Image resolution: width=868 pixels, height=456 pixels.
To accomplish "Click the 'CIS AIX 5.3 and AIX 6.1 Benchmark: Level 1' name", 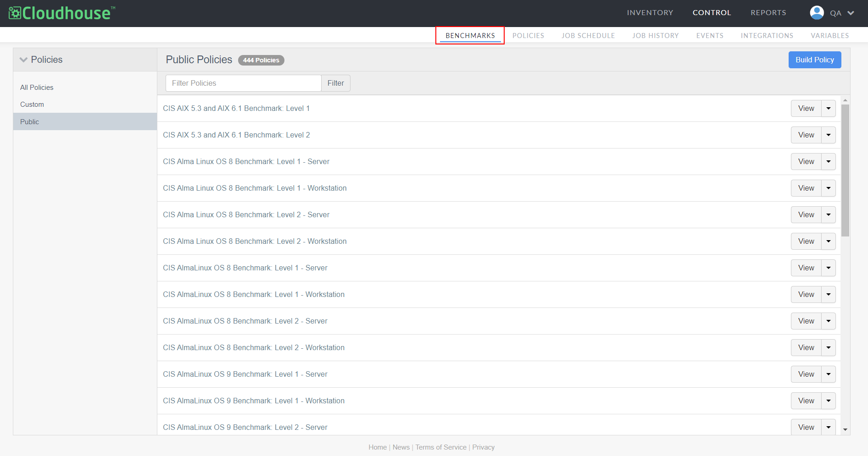I will click(236, 109).
